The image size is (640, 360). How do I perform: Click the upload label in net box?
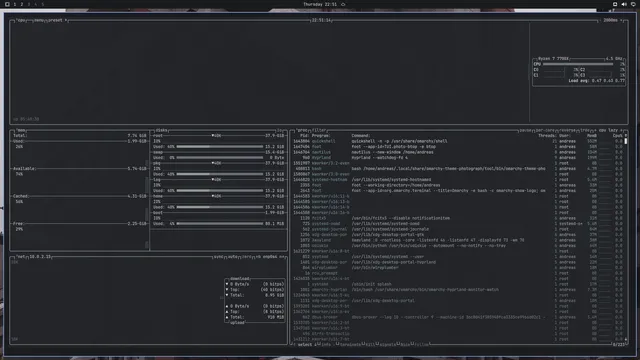coord(237,322)
